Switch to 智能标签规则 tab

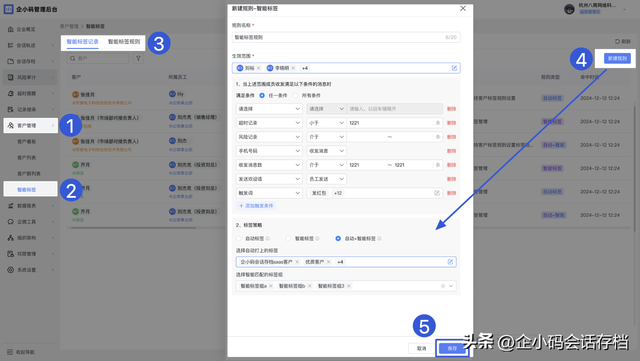124,42
